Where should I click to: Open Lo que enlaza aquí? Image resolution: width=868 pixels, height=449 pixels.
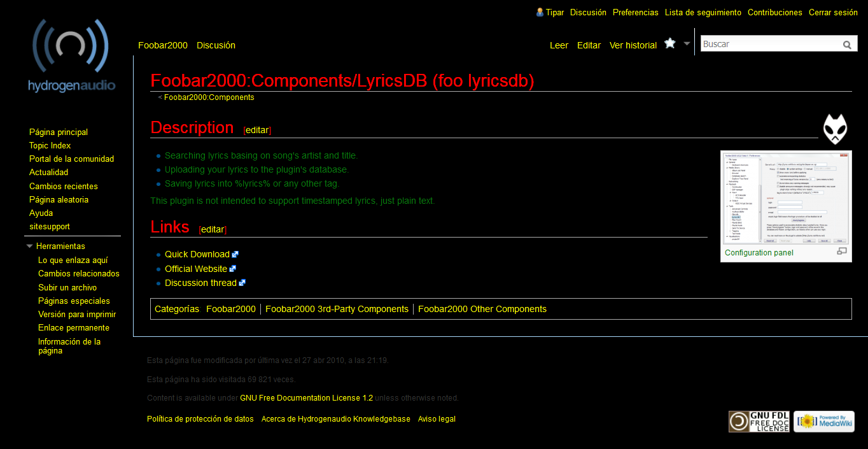click(x=73, y=260)
